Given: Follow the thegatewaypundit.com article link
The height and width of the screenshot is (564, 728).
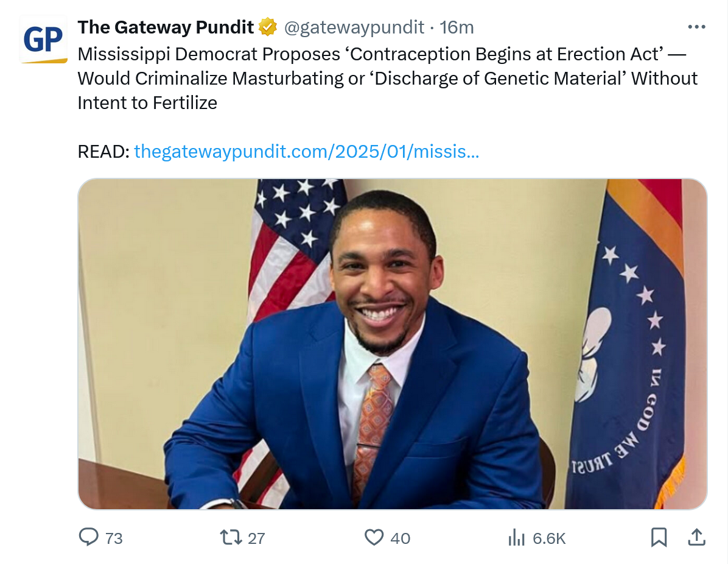Looking at the screenshot, I should tap(306, 151).
